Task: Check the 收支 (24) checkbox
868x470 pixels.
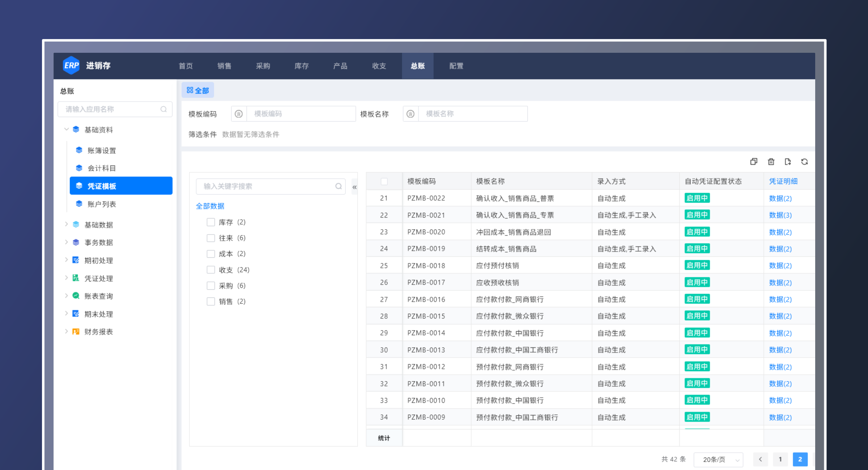Action: click(x=211, y=269)
